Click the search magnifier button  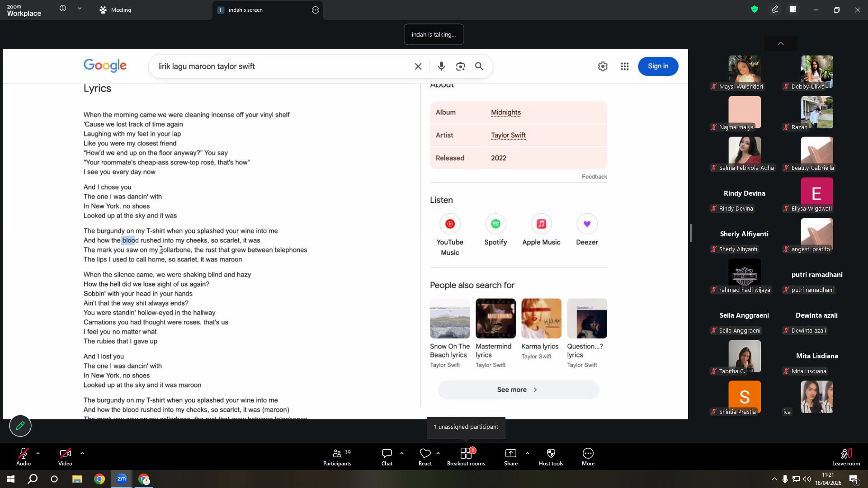[x=479, y=66]
